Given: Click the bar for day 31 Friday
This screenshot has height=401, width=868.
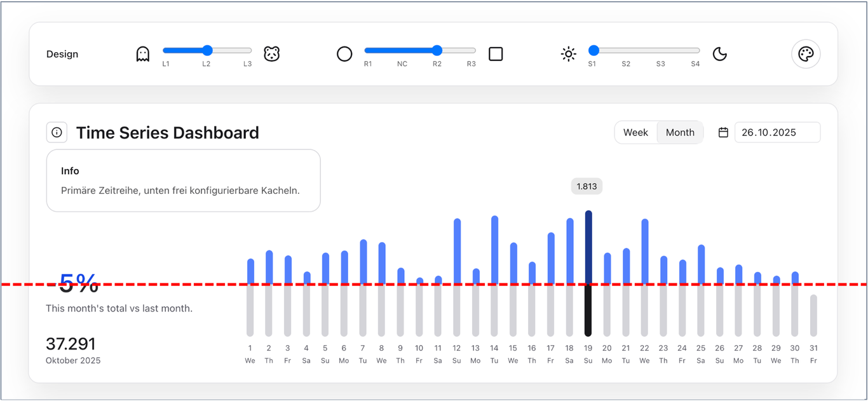Looking at the screenshot, I should 813,315.
